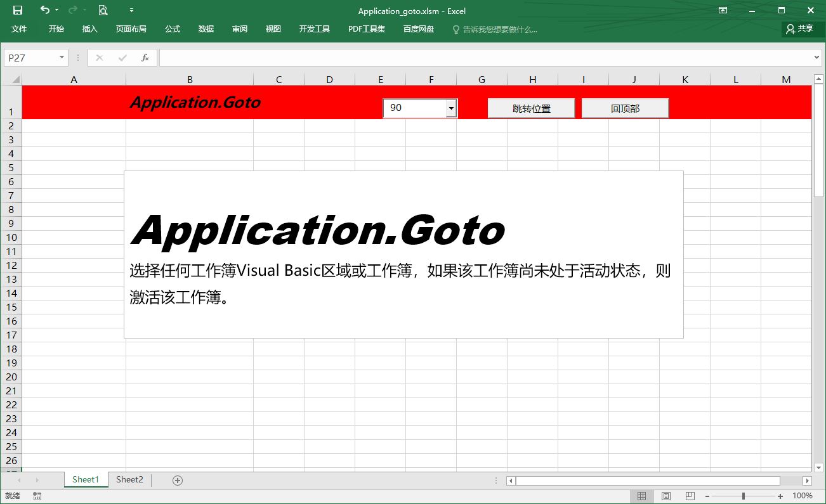Click the zoom in plus icon
The width and height of the screenshot is (826, 504).
pos(780,496)
